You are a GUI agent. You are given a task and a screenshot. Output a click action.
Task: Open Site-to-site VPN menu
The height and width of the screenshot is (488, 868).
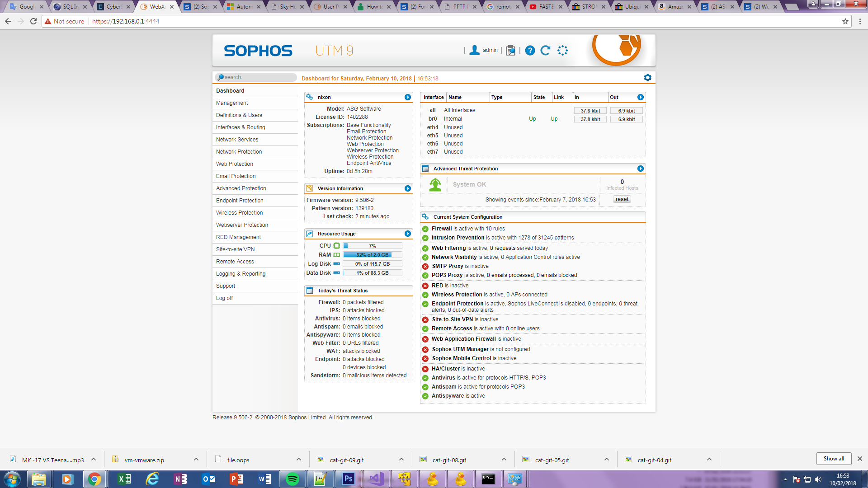pos(255,249)
